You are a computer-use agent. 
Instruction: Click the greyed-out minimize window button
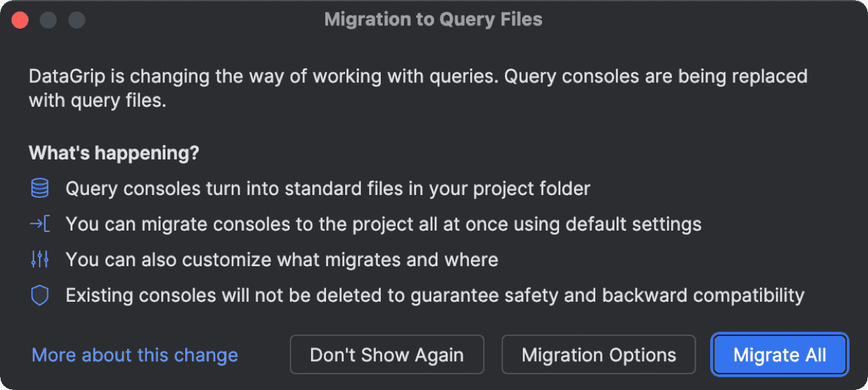tap(48, 20)
